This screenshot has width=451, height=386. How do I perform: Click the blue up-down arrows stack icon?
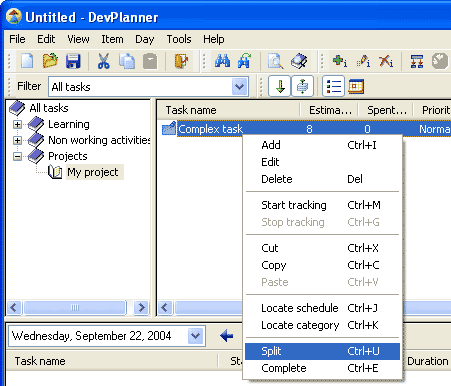pos(302,86)
